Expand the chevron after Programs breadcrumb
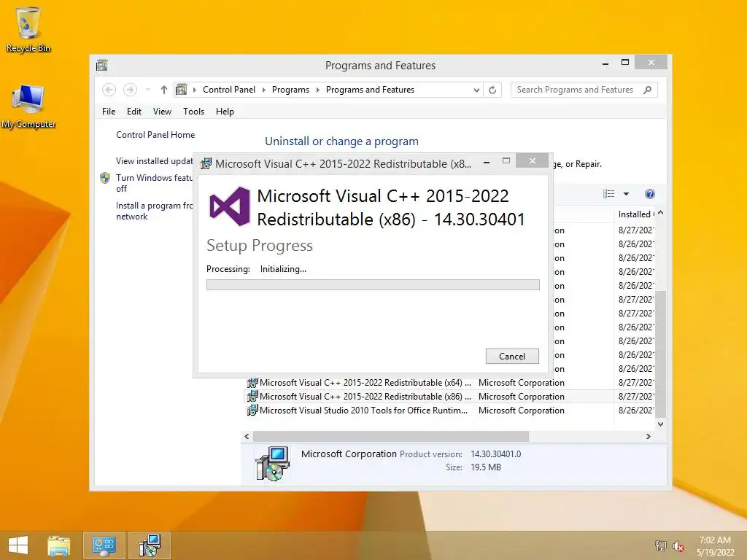747x560 pixels. 318,90
